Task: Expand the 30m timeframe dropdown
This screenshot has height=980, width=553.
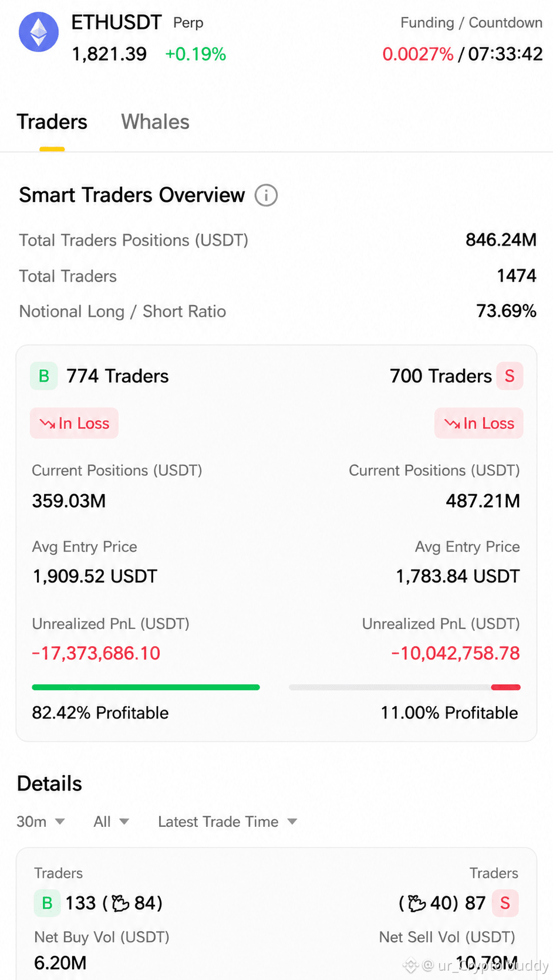Action: [41, 822]
